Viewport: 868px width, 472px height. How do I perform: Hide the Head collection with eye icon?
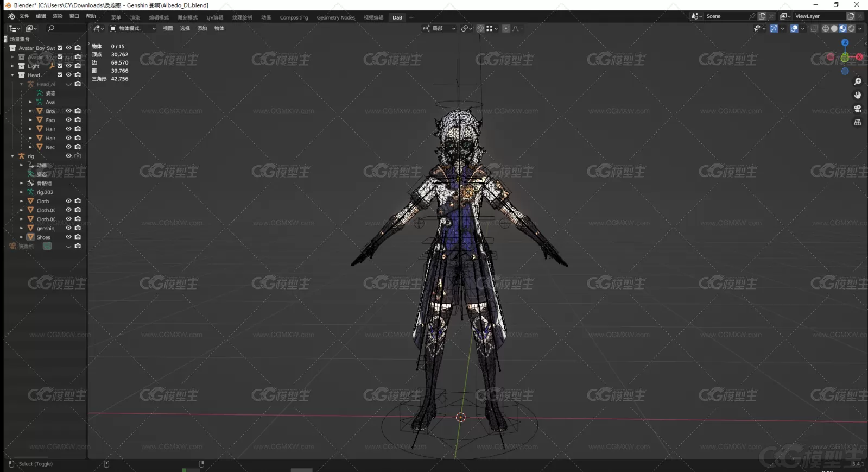[68, 75]
